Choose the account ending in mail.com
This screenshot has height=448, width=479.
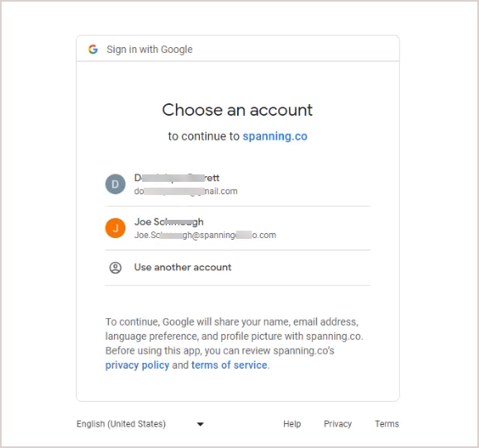pyautogui.click(x=238, y=184)
